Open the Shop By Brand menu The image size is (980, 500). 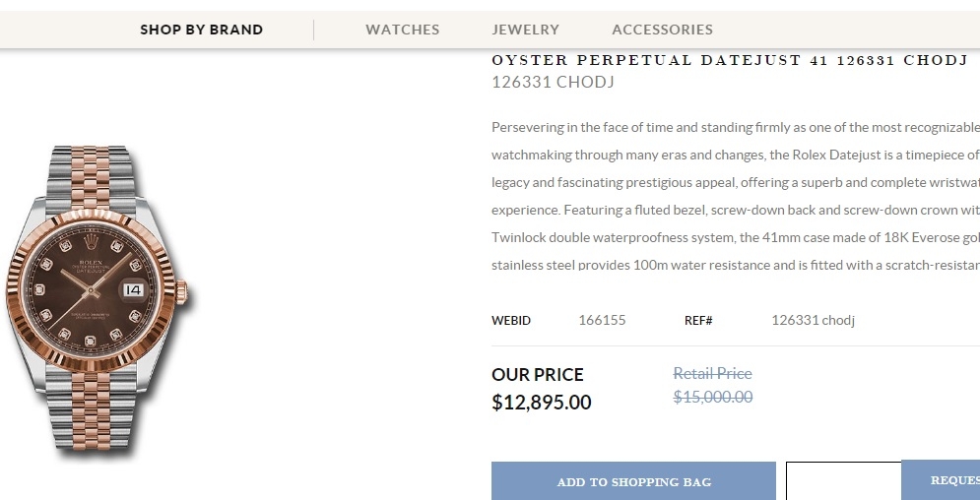[x=201, y=30]
